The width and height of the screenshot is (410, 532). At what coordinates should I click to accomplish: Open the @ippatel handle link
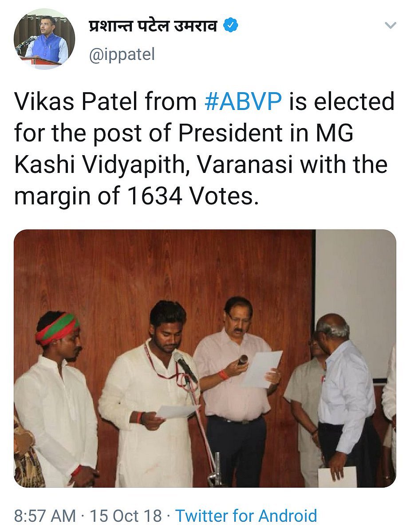[x=122, y=55]
